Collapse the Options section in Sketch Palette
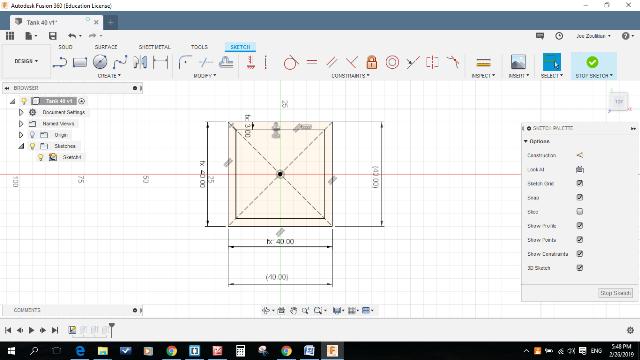The image size is (640, 360). [526, 141]
